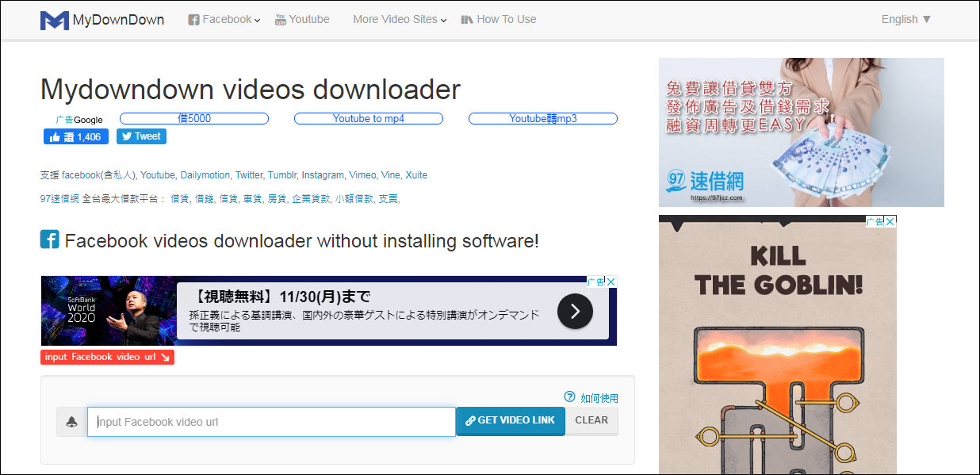Click the 广告Google ad label

(x=79, y=120)
